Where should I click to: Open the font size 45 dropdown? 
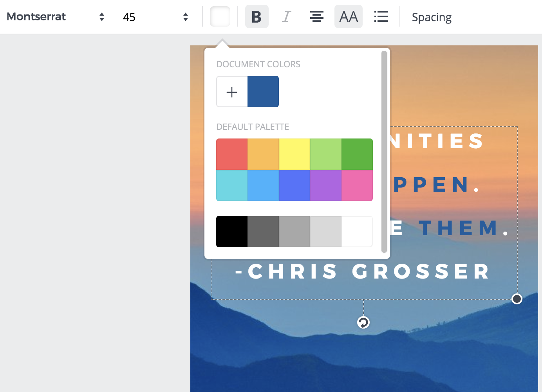(x=155, y=17)
